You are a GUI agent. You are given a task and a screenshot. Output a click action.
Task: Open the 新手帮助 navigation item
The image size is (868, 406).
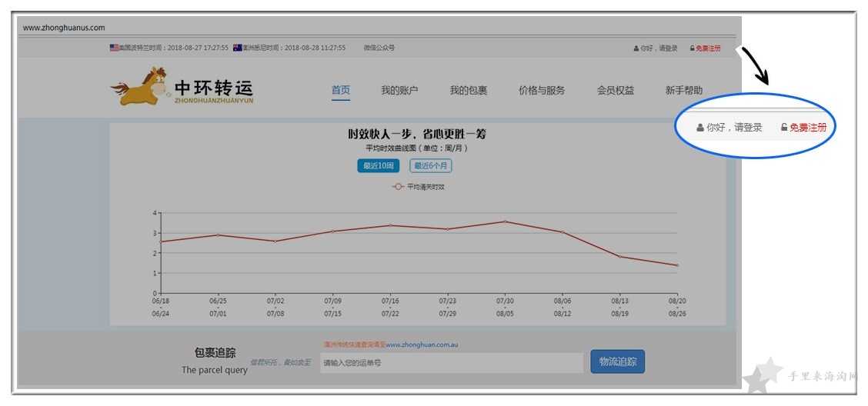click(x=684, y=91)
